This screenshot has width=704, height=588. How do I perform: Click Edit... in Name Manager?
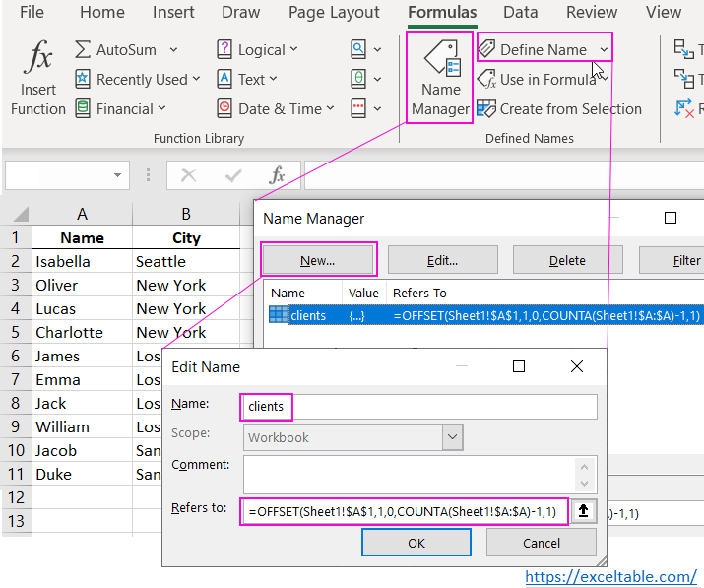coord(443,260)
